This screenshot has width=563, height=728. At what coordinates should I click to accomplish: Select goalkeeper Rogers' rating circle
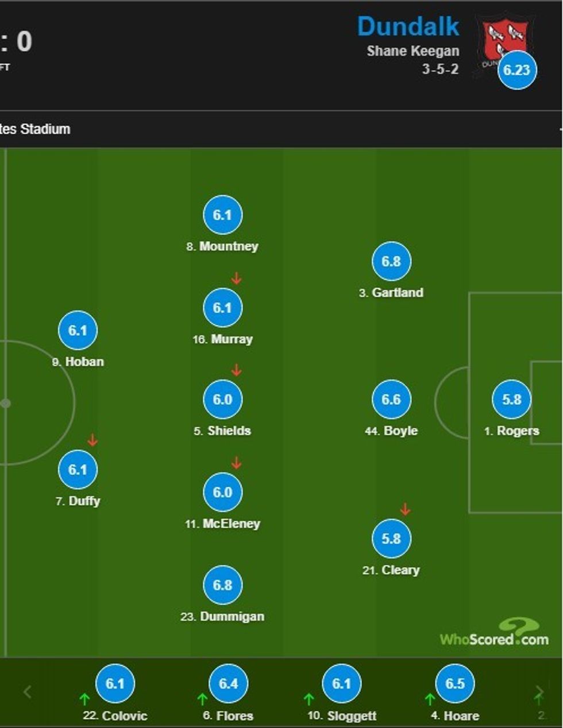(511, 400)
